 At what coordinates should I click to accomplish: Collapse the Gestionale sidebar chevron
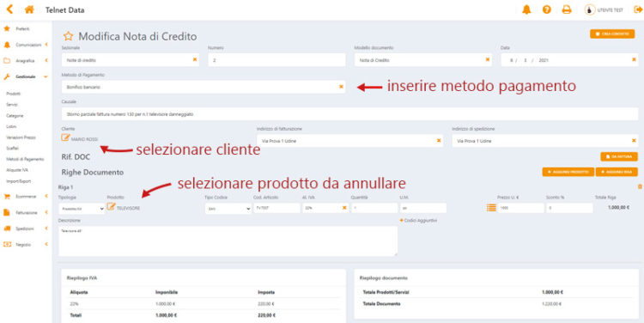[x=46, y=76]
